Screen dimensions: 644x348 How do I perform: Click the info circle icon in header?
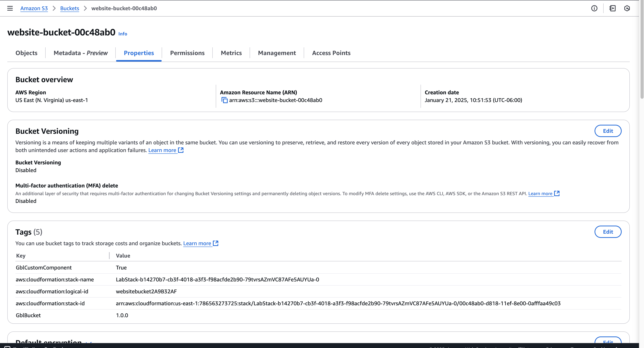click(x=594, y=8)
